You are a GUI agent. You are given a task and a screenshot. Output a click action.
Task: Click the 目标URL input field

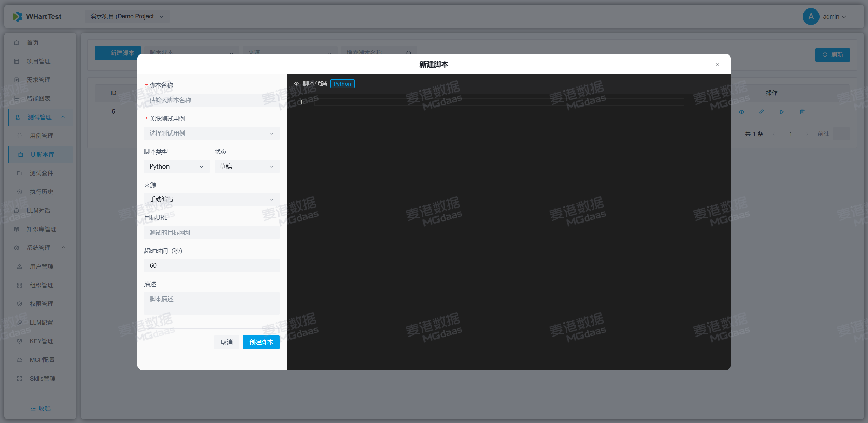click(212, 233)
